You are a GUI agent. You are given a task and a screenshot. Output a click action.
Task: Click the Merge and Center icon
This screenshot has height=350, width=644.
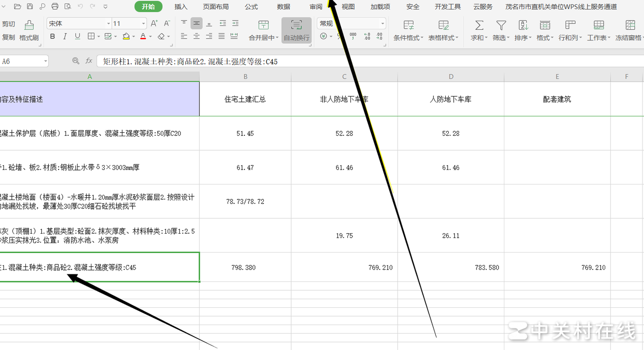point(263,25)
